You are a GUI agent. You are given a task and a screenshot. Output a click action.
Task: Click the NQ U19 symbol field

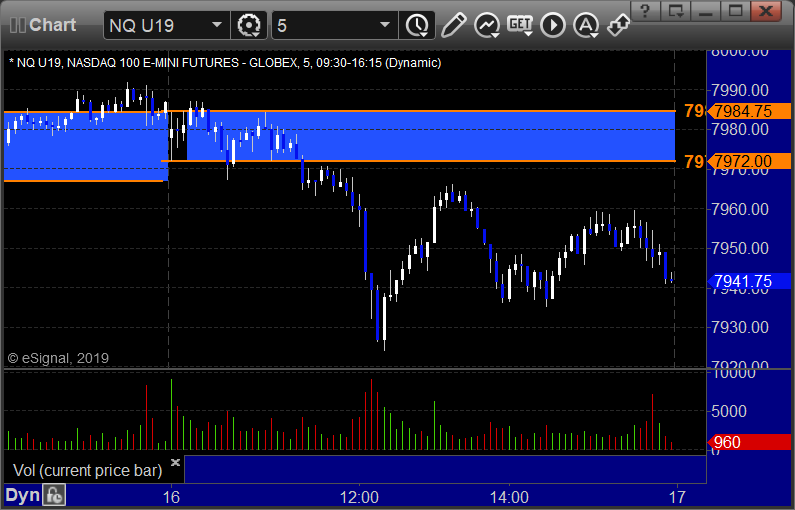166,25
